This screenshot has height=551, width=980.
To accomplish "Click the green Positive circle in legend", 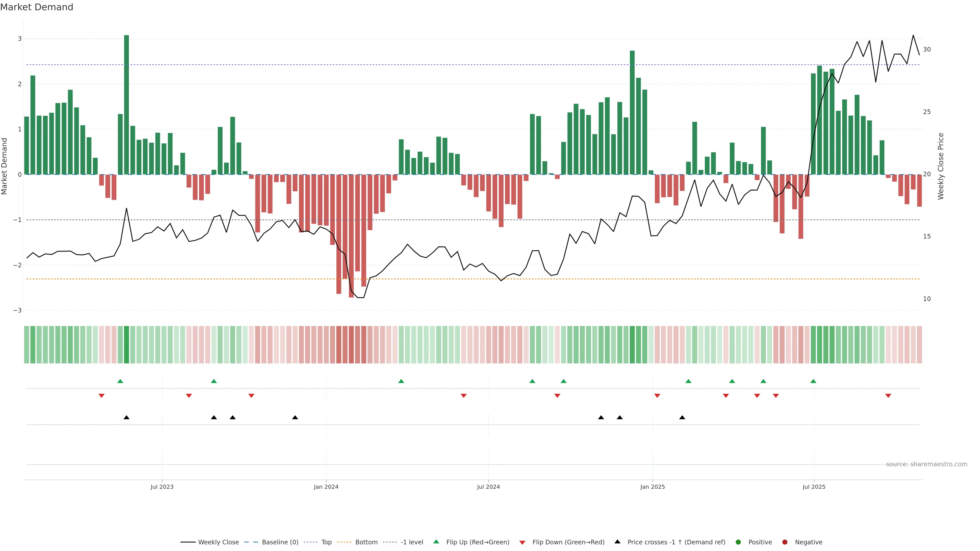I will pyautogui.click(x=738, y=542).
